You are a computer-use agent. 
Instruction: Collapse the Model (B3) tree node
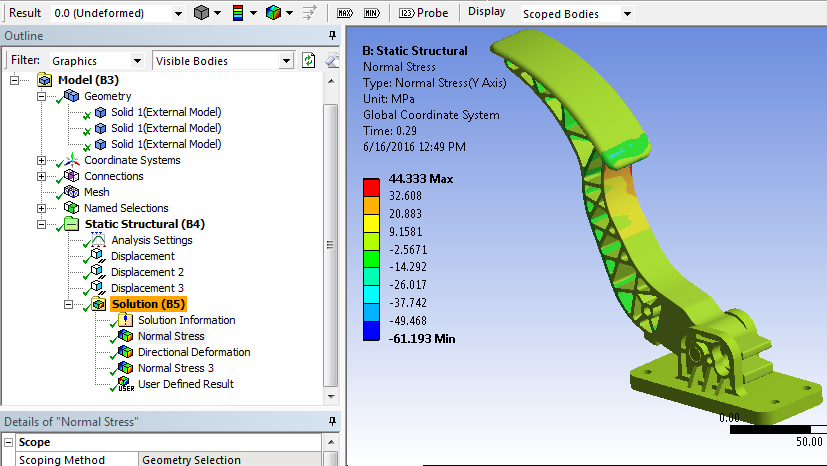pos(14,80)
